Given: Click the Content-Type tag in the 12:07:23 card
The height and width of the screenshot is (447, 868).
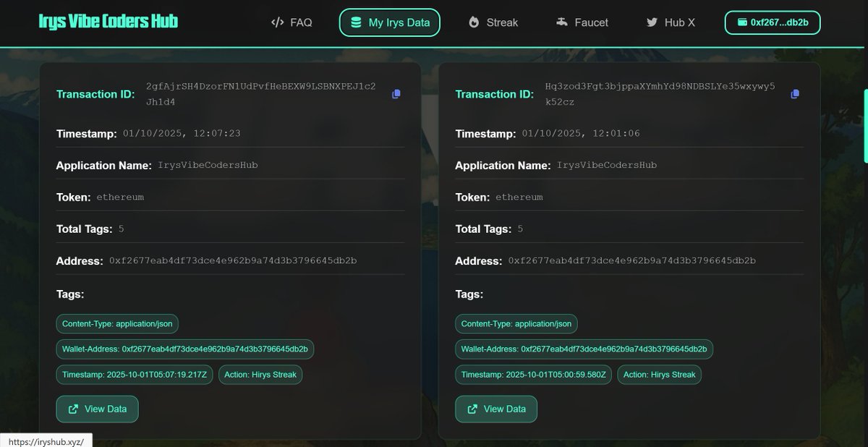Looking at the screenshot, I should pos(118,324).
